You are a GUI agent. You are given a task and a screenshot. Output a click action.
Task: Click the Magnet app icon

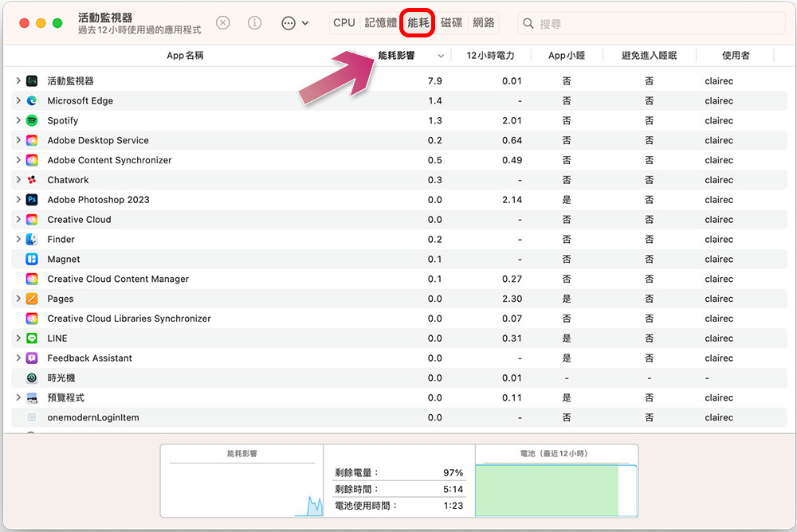[32, 259]
